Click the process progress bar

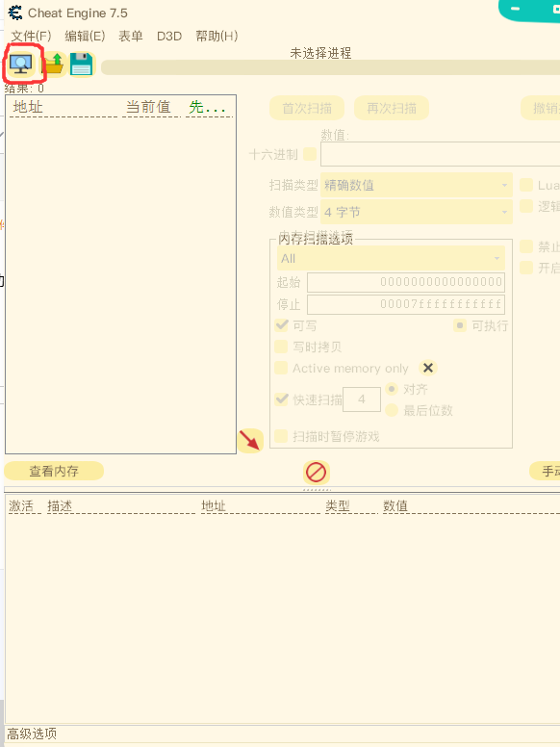pos(330,67)
